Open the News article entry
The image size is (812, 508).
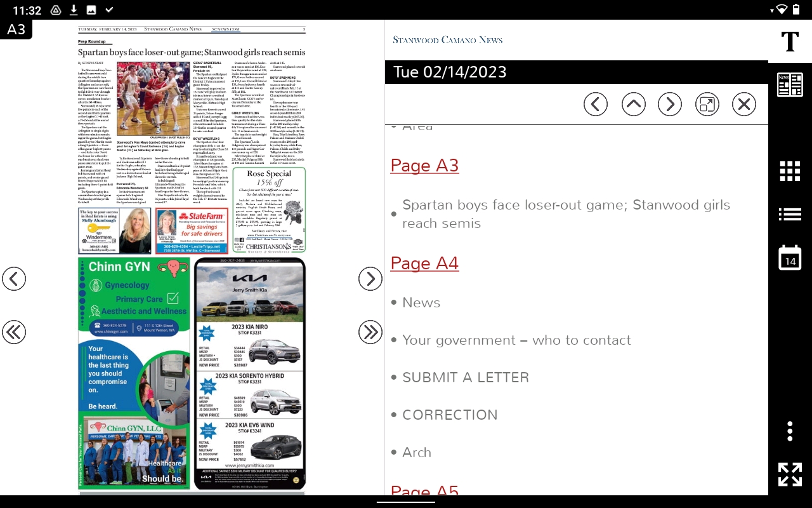(421, 303)
